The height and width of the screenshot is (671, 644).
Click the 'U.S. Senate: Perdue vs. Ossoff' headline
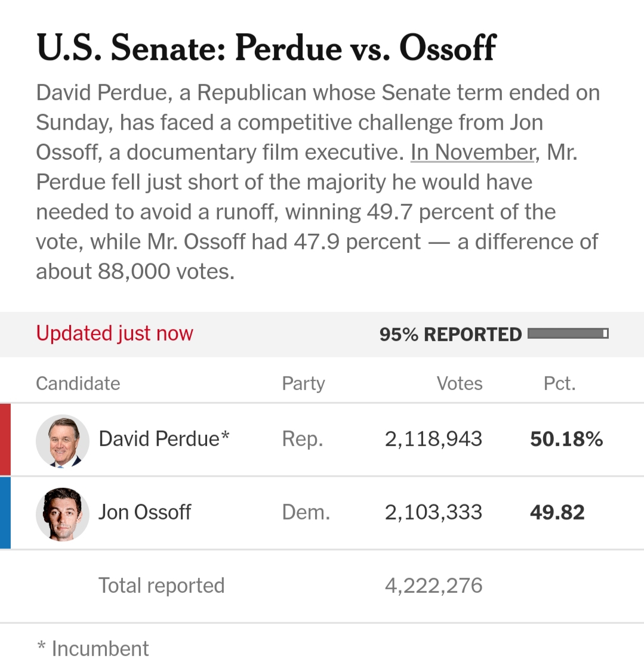click(x=266, y=48)
